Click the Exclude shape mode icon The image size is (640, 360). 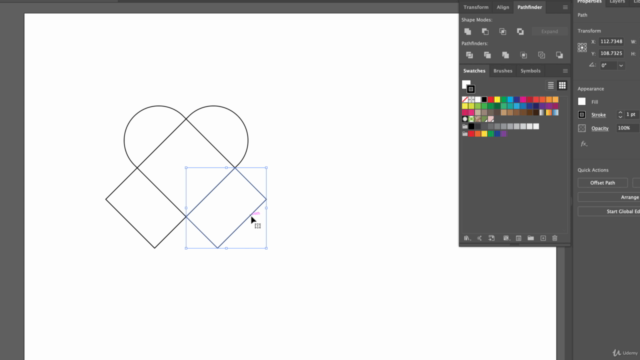(x=520, y=31)
